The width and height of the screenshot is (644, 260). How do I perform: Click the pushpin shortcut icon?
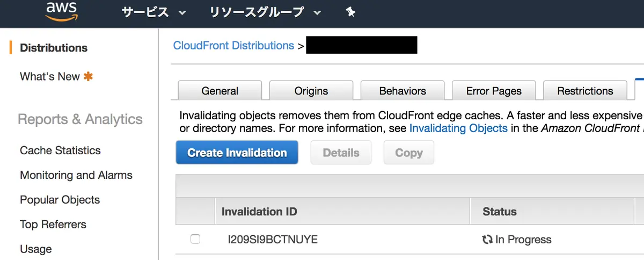tap(351, 12)
